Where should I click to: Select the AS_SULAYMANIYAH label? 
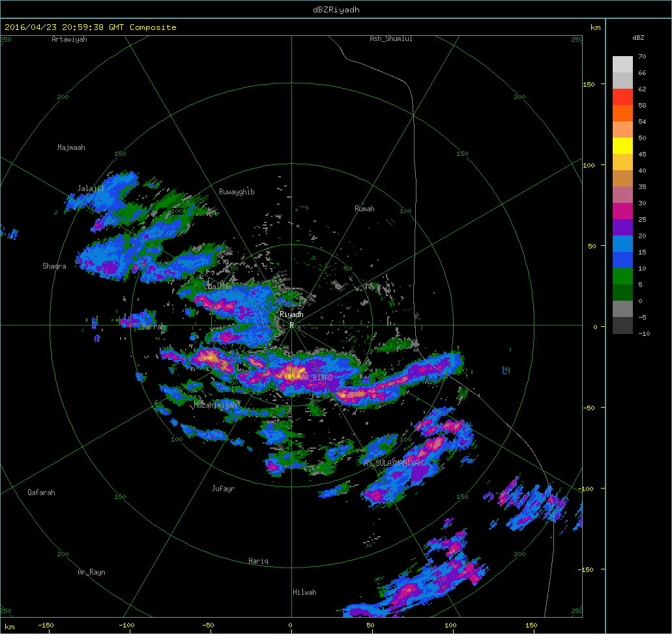pos(394,463)
